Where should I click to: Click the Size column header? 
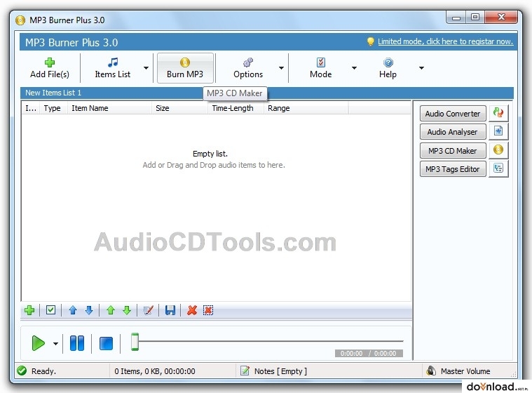[179, 108]
